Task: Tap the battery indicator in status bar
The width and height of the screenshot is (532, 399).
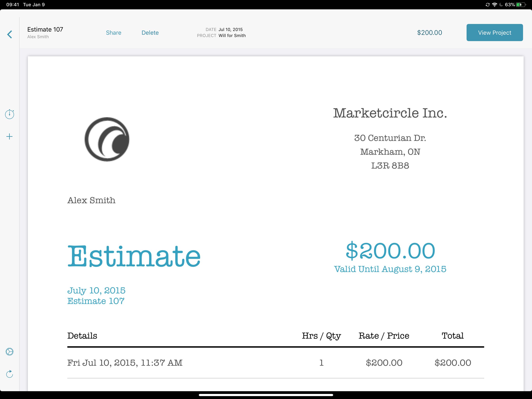Action: pos(521,4)
